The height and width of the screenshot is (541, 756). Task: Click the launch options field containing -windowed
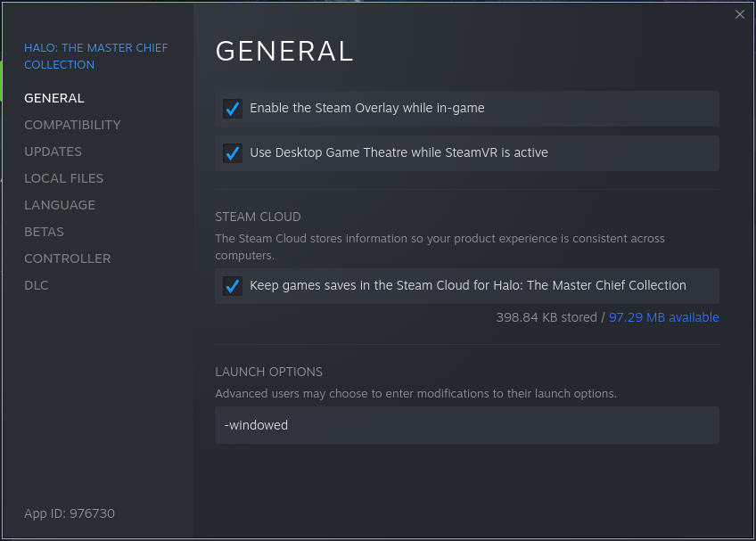[x=466, y=425]
